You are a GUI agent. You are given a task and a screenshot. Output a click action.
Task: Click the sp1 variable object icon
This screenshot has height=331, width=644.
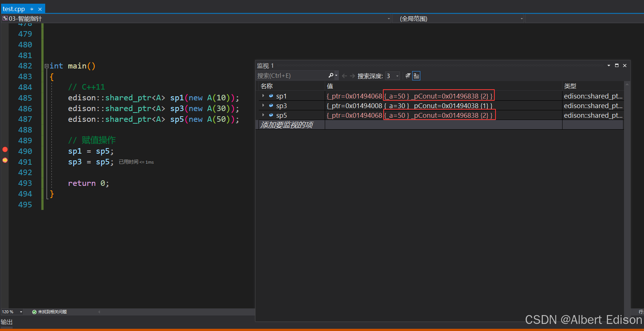click(x=271, y=96)
